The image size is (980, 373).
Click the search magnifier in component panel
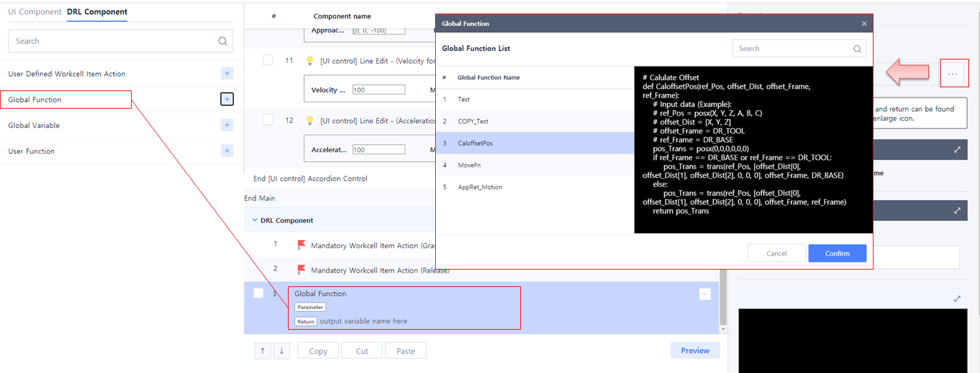[x=223, y=41]
